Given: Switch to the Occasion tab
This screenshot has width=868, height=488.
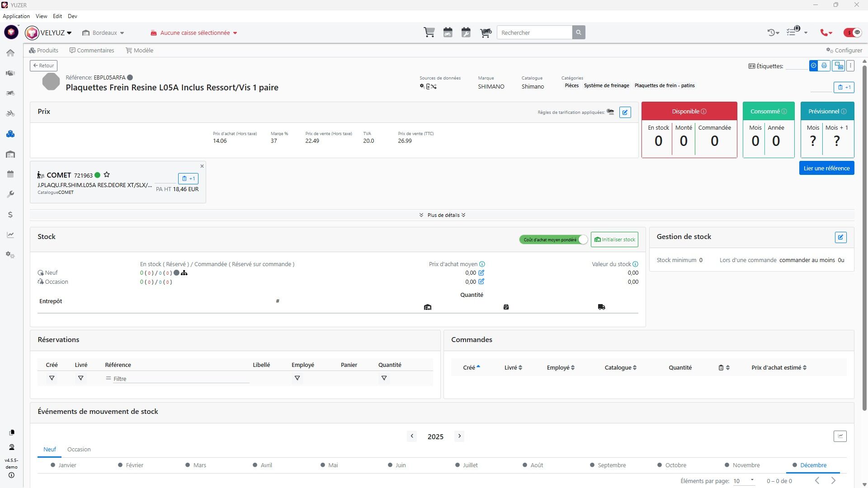Looking at the screenshot, I should coord(79,450).
